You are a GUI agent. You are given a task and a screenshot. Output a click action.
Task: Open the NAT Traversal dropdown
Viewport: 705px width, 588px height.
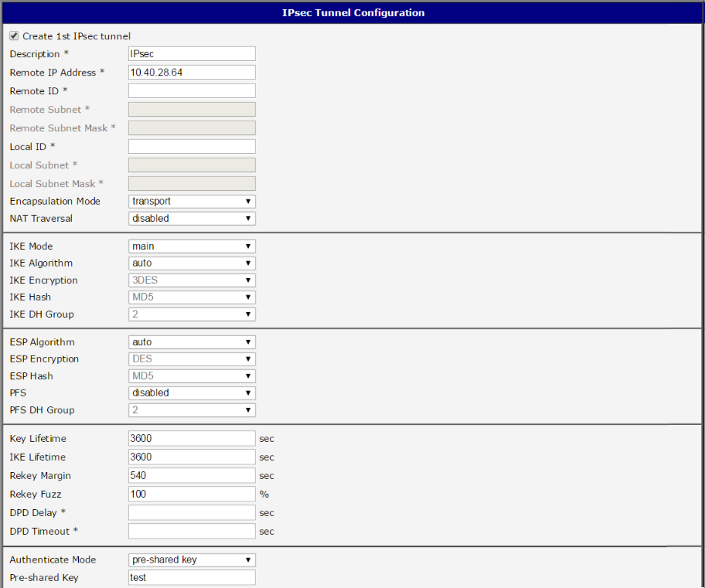coord(192,219)
